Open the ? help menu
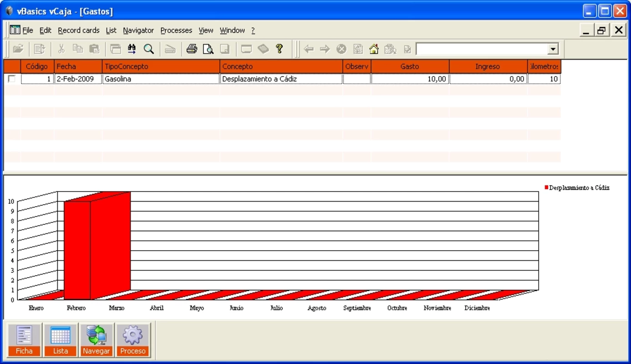This screenshot has width=631, height=364. (x=253, y=30)
